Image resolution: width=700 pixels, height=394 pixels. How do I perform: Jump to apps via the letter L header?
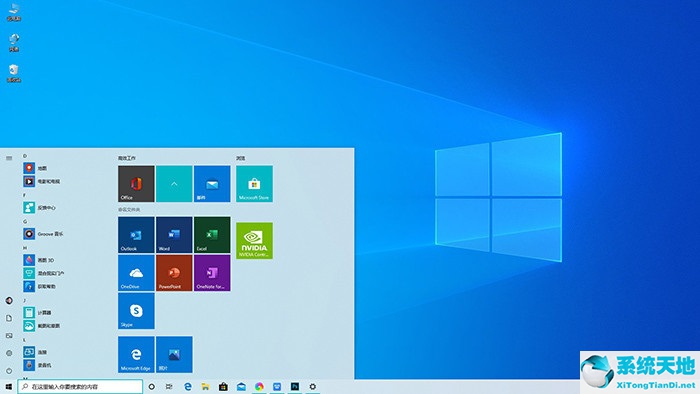pos(25,340)
